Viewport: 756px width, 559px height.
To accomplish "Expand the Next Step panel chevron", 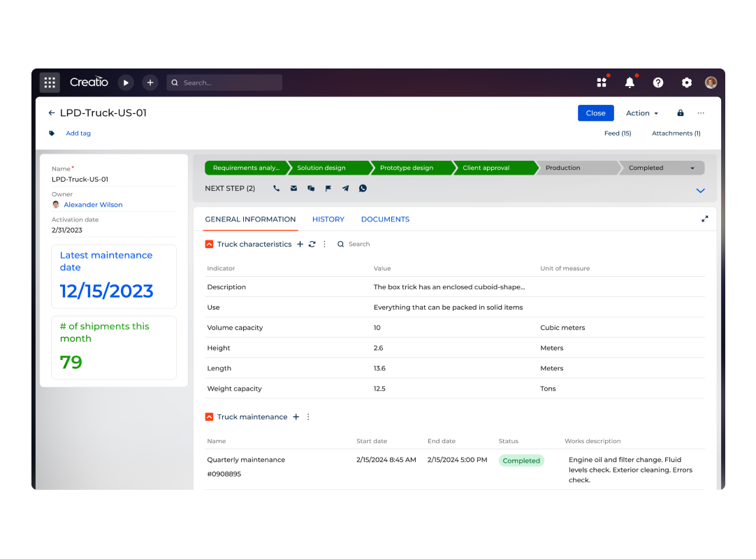I will [x=700, y=191].
